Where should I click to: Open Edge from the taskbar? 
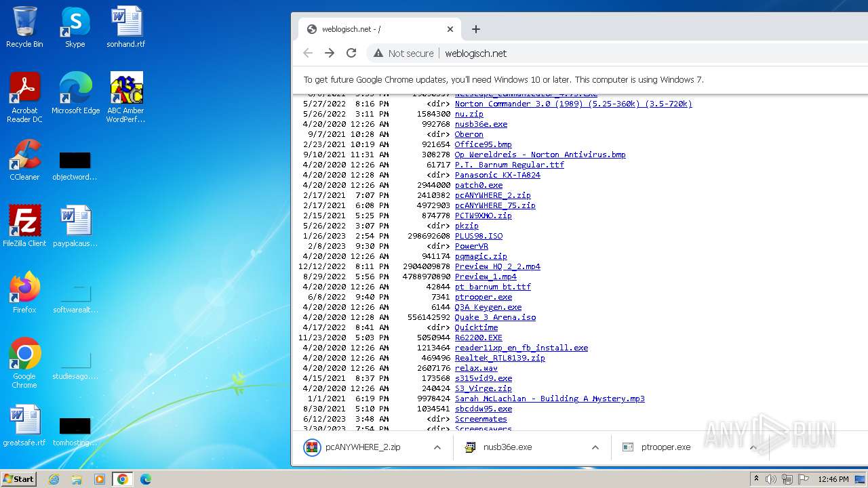coord(146,479)
